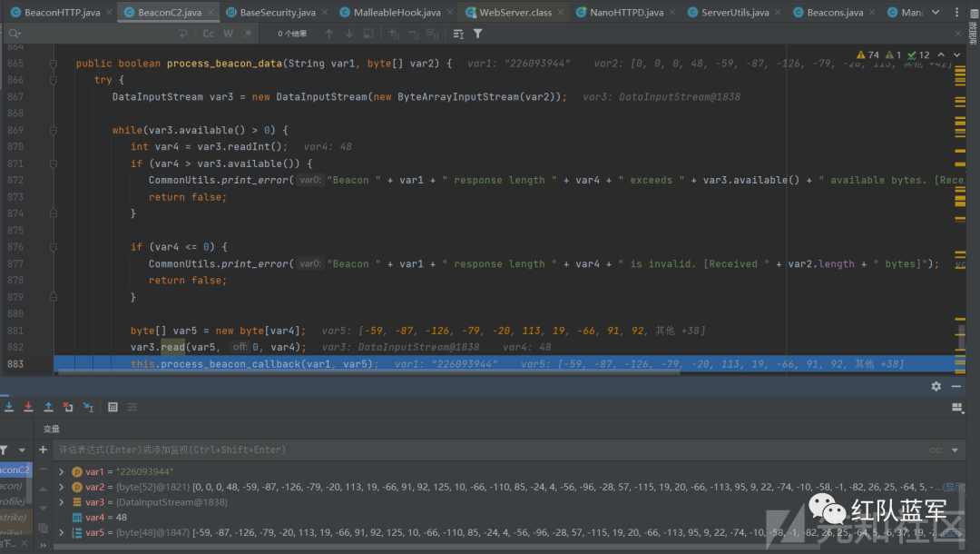Click the show all watches glasses icon
The width and height of the screenshot is (980, 554).
pos(935,450)
